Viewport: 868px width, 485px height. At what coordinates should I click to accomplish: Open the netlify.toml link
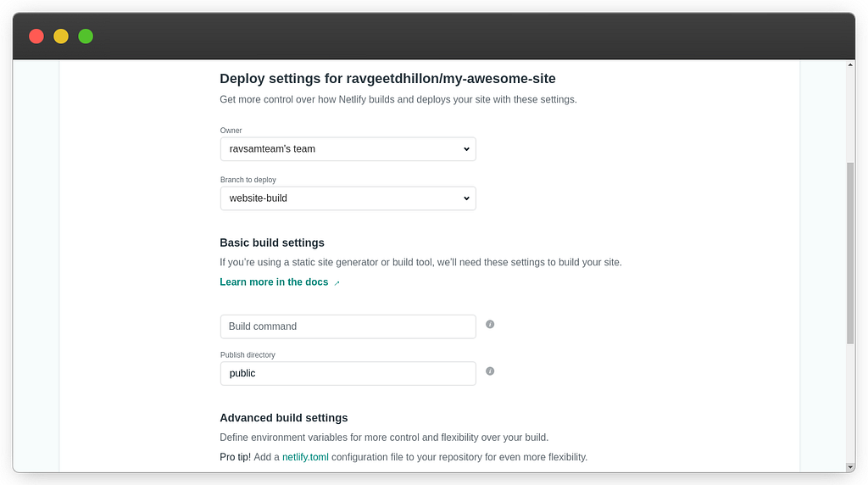point(305,457)
